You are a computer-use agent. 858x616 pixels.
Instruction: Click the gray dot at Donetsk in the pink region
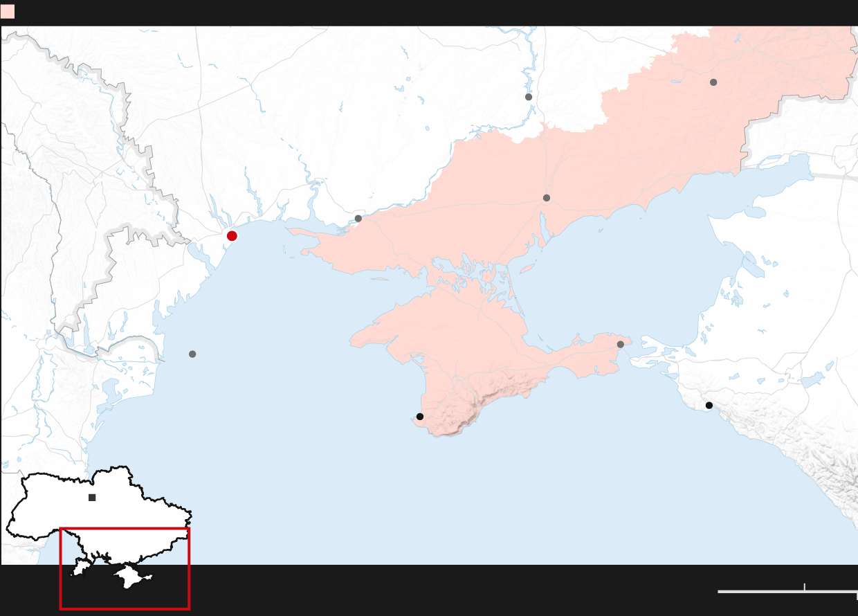pyautogui.click(x=713, y=82)
